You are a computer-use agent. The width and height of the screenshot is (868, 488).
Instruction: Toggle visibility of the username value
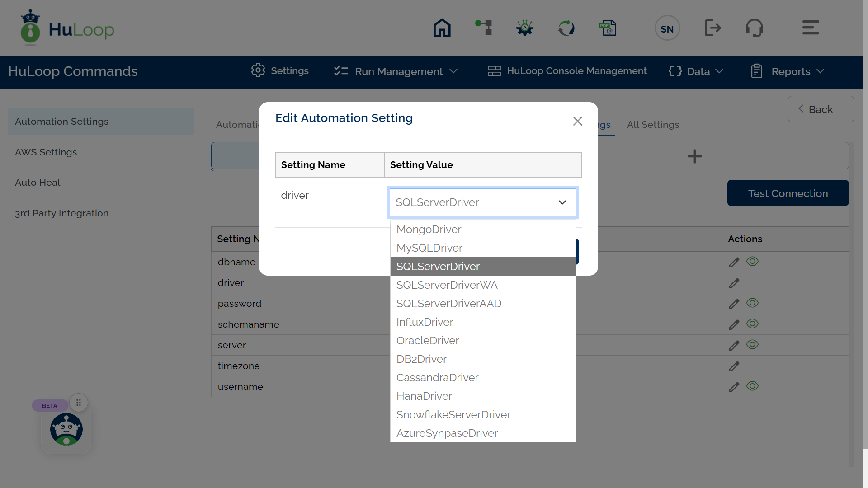(752, 386)
